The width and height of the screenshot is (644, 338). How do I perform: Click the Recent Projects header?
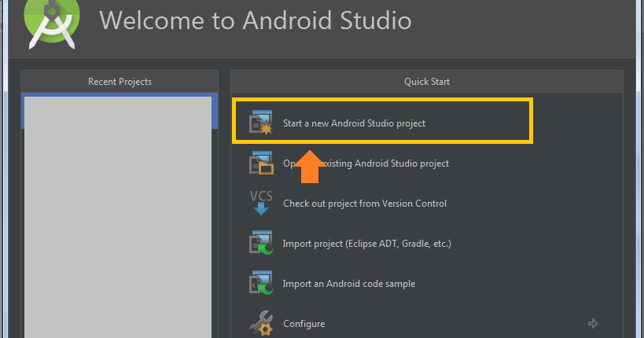click(120, 82)
